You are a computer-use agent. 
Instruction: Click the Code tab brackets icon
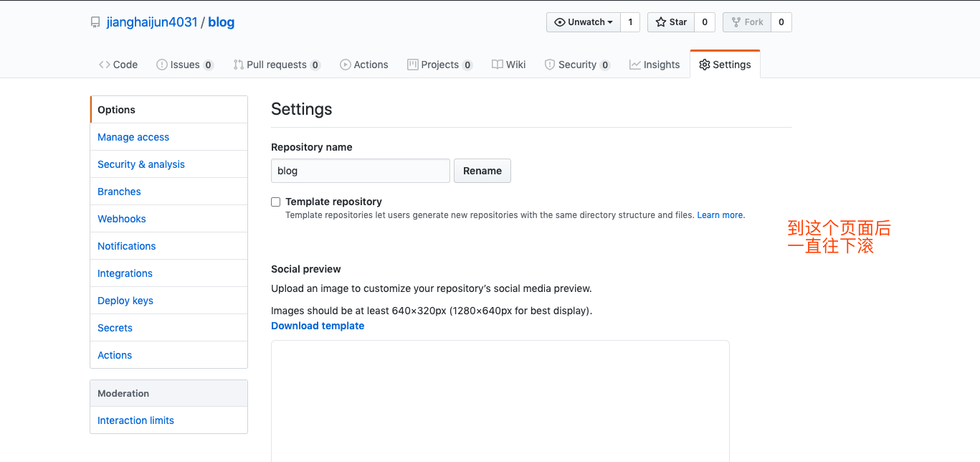point(105,65)
